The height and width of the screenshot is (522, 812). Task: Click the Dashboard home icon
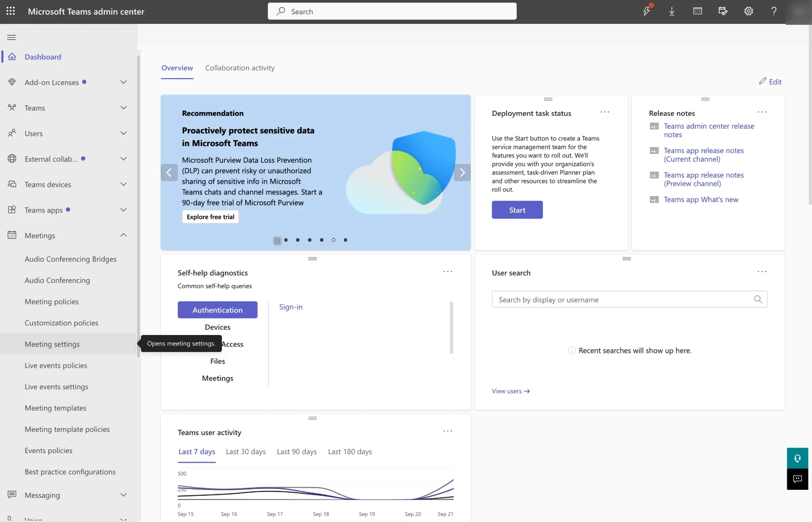point(12,57)
